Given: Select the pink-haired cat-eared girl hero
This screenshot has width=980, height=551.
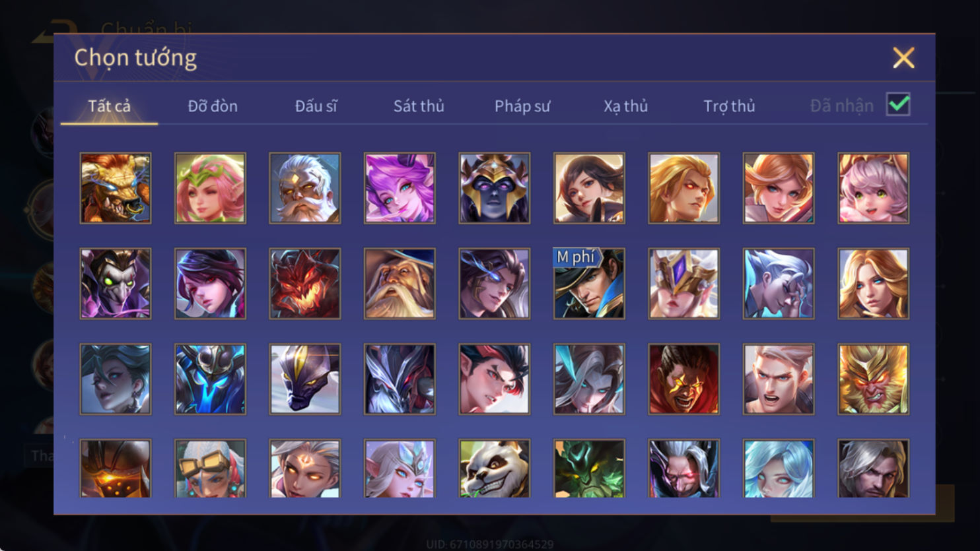Looking at the screenshot, I should (x=873, y=188).
